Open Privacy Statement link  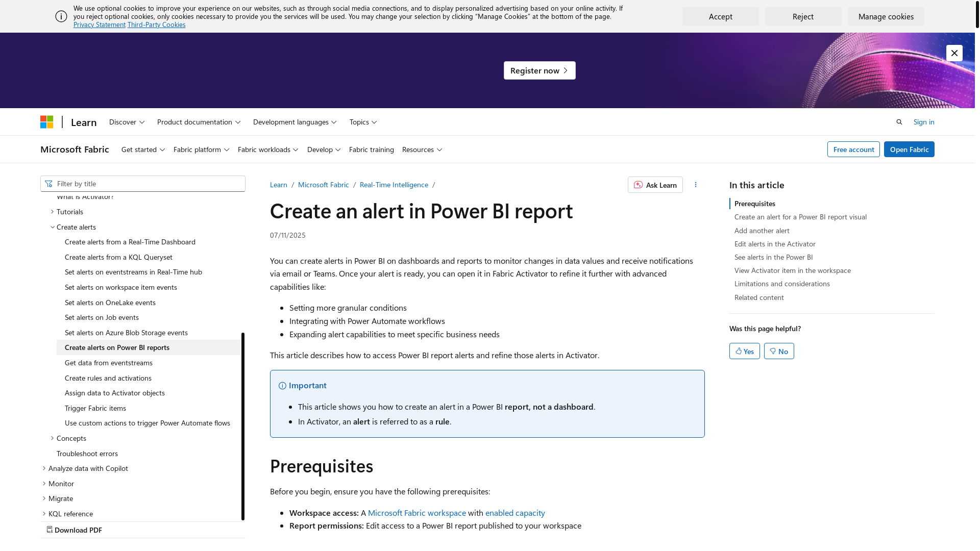pyautogui.click(x=100, y=24)
